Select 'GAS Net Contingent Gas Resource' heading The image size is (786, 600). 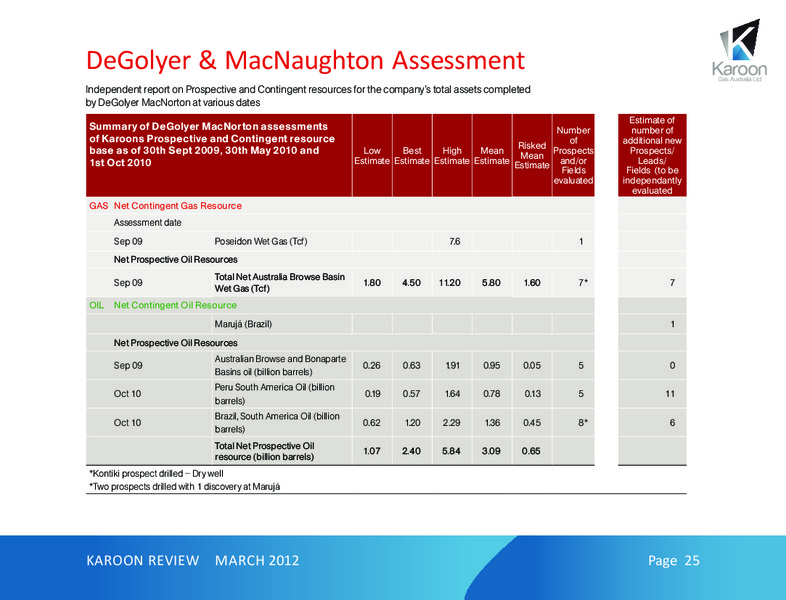(x=165, y=206)
